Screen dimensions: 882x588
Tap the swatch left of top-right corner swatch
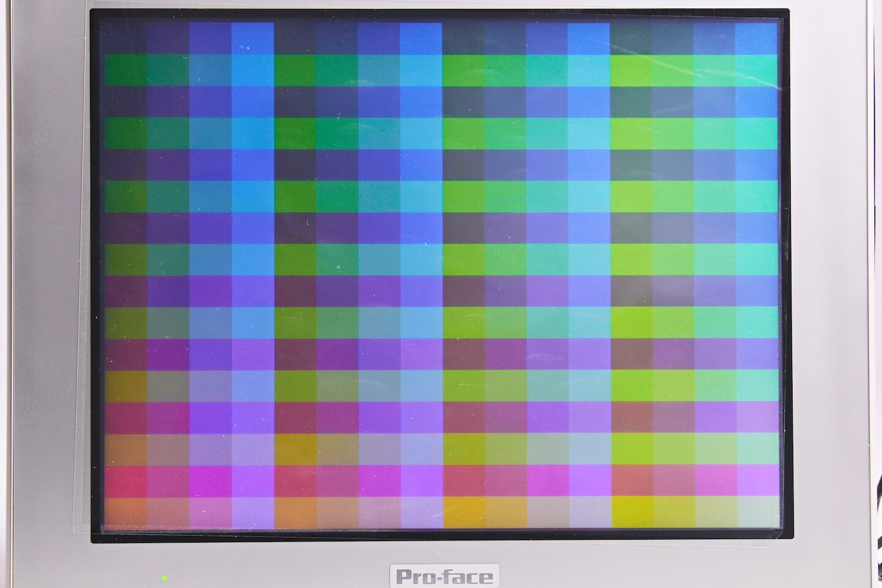pyautogui.click(x=715, y=38)
